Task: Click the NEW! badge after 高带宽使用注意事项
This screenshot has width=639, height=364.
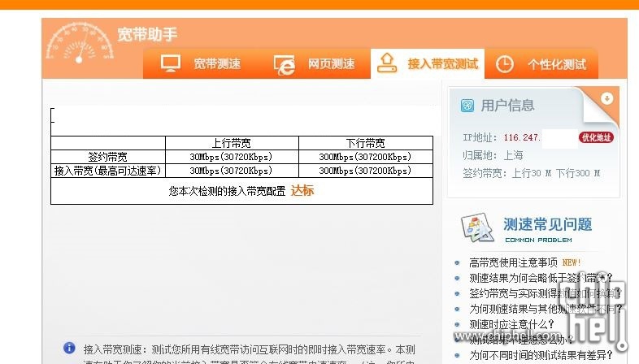Action: 572,262
